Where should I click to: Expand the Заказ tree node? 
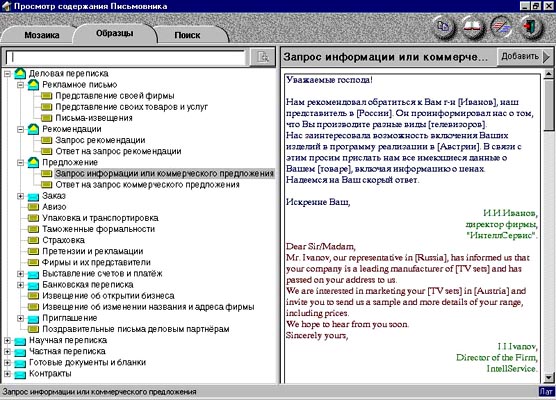[x=21, y=196]
